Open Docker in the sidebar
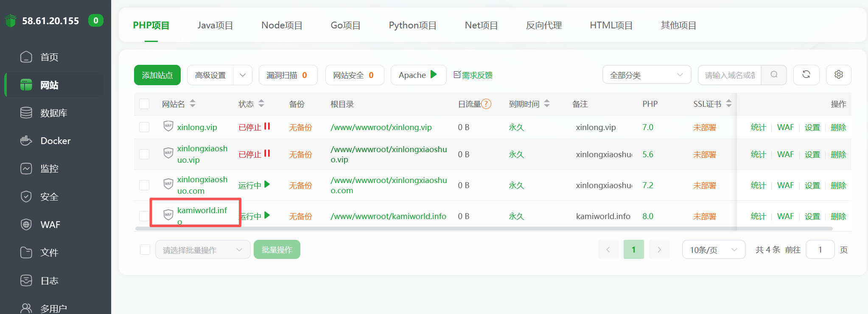 pyautogui.click(x=55, y=141)
